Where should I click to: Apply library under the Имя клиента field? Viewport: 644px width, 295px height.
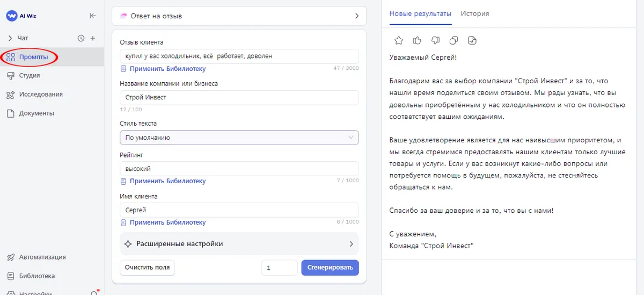coord(167,222)
